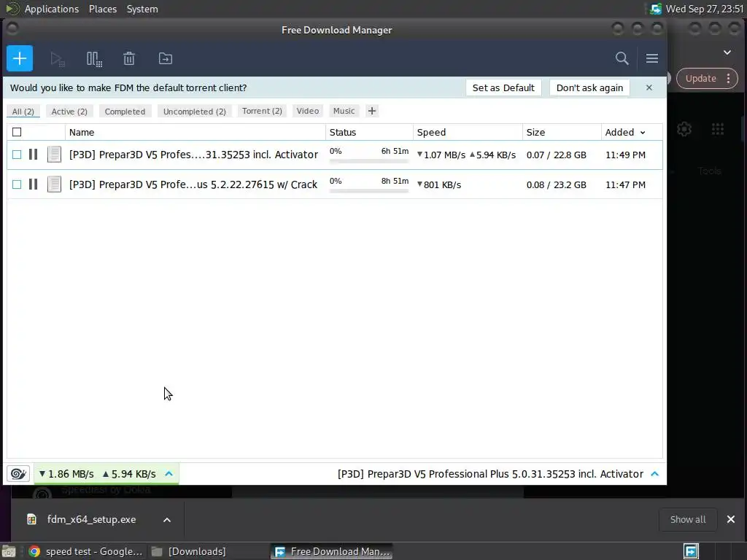
Task: Switch to the Active (2) filter tab
Action: [x=69, y=112]
